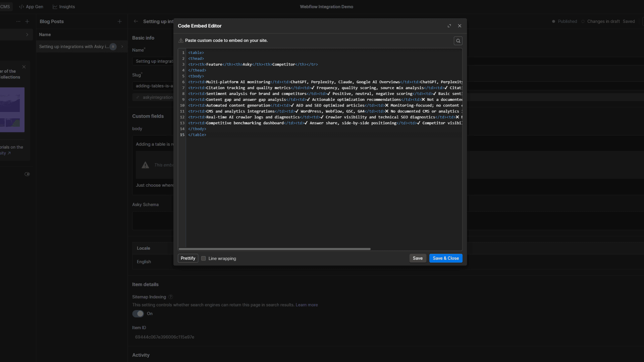
Task: Click the 'Changes in draft' status
Action: [x=600, y=21]
